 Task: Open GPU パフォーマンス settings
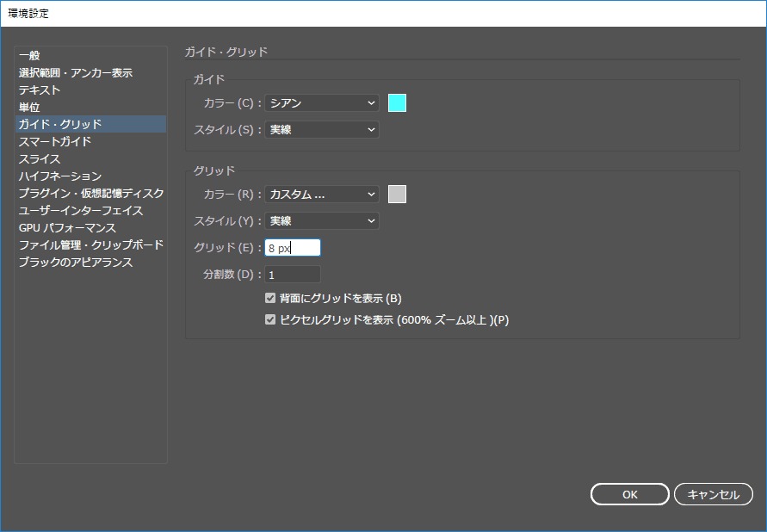[x=67, y=228]
